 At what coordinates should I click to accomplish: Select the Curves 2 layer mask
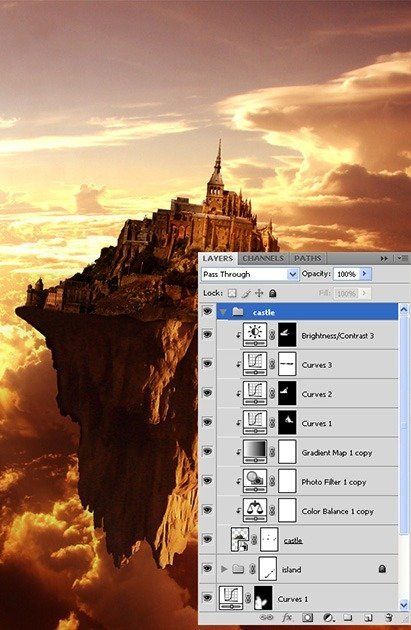[287, 394]
